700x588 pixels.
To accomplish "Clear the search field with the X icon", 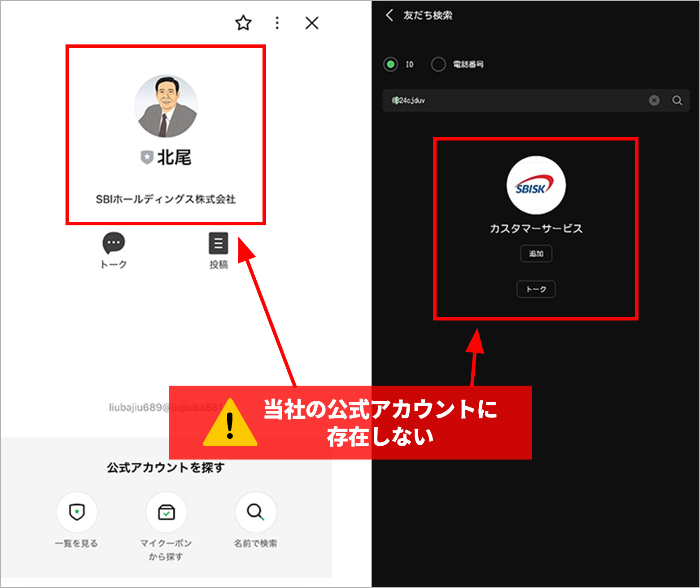I will pyautogui.click(x=654, y=100).
